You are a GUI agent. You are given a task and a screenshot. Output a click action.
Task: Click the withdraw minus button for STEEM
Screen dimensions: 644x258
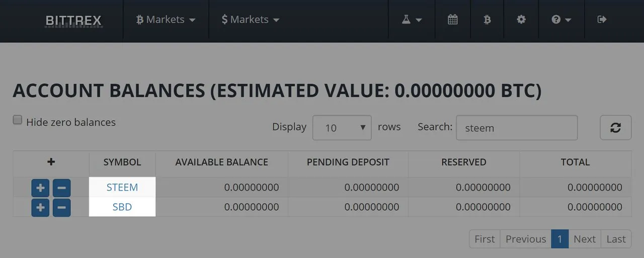(61, 188)
